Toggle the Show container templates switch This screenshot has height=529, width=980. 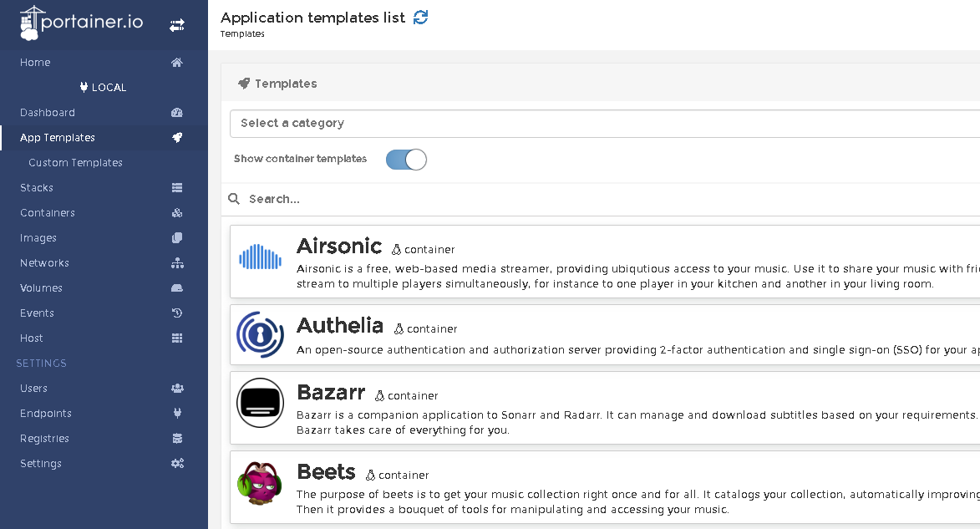[x=406, y=160]
